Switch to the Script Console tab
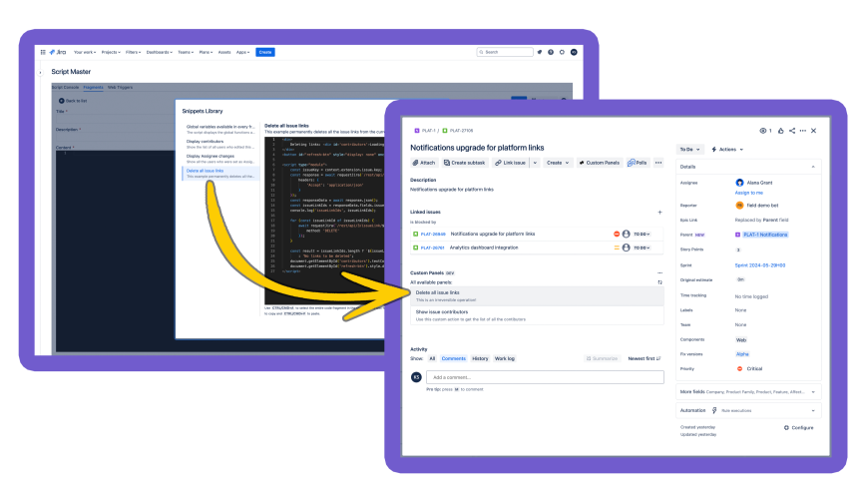Image resolution: width=868 pixels, height=493 pixels. click(x=65, y=88)
